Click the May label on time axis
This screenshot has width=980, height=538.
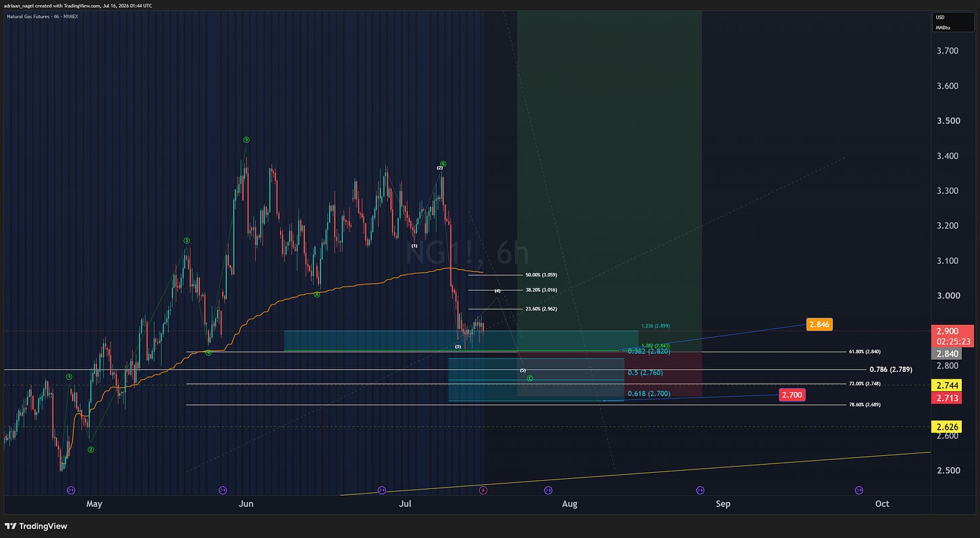94,504
